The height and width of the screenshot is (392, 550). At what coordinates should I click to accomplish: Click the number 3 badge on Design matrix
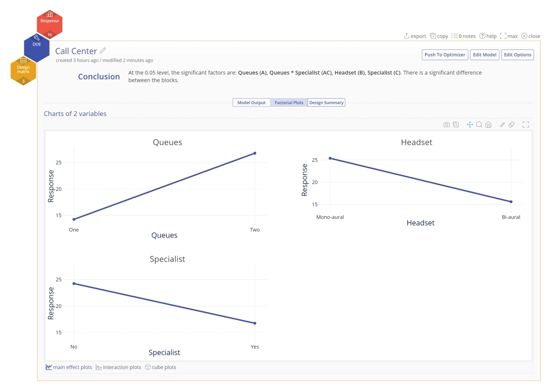tap(23, 81)
